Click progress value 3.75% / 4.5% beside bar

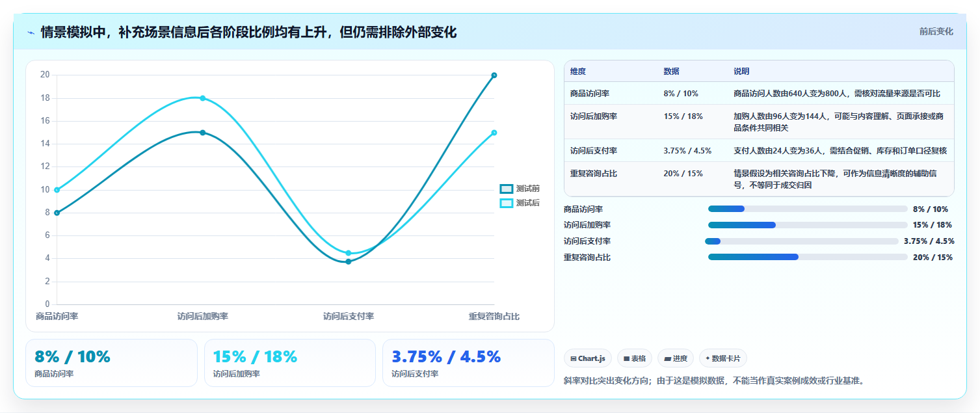click(x=929, y=241)
